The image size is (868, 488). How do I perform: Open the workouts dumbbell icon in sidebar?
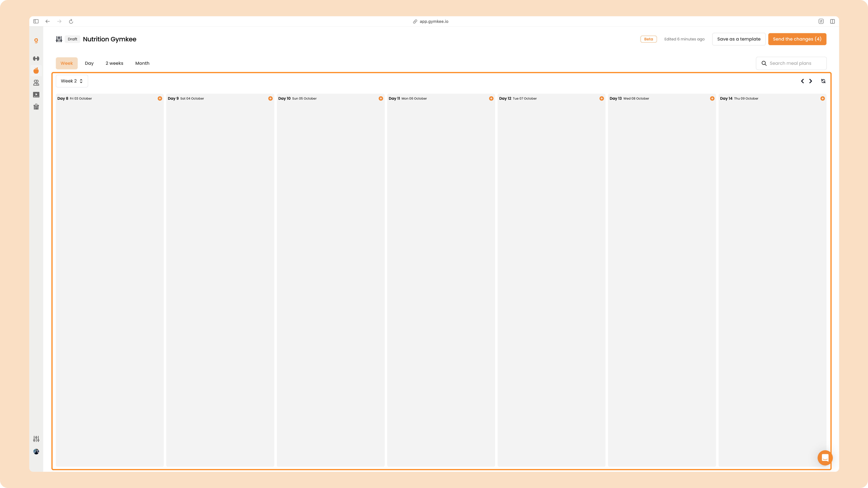click(x=36, y=59)
